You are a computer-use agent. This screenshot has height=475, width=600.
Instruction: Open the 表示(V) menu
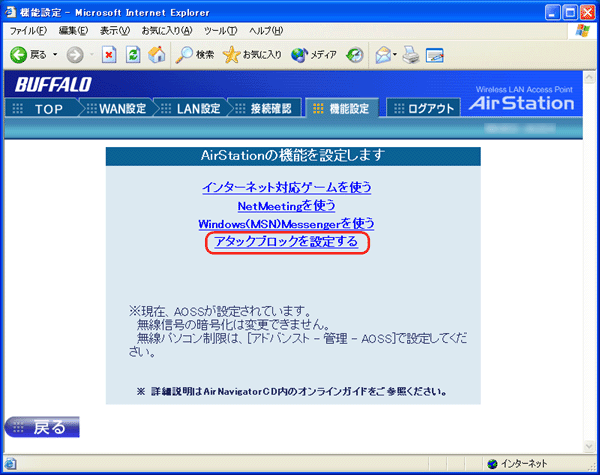coord(115,31)
